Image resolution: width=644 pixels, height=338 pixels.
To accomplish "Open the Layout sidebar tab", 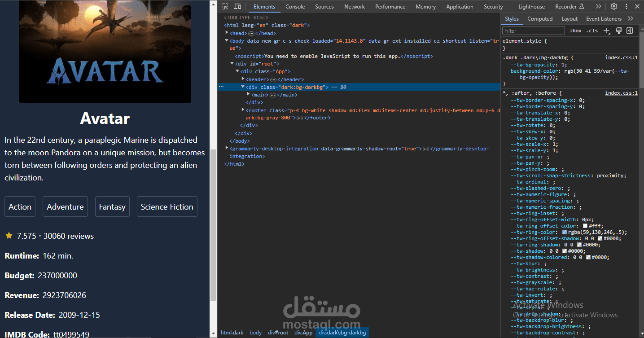I will tap(570, 19).
